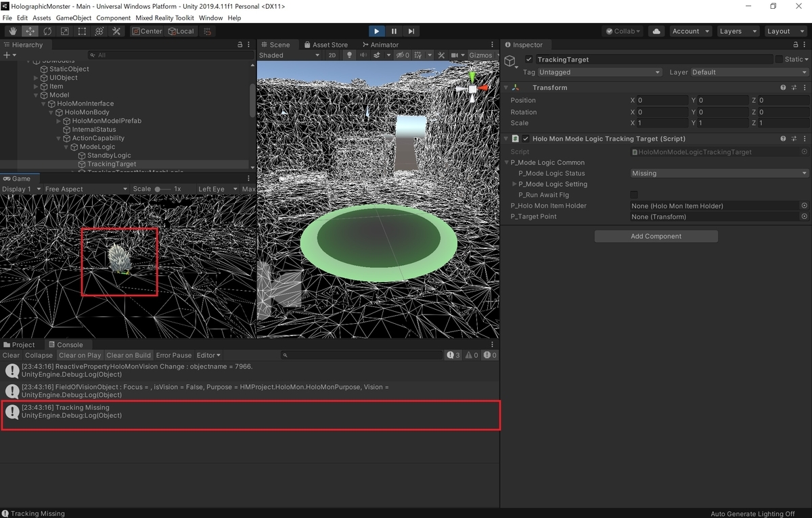Toggle Error Pause in console

[x=174, y=355]
